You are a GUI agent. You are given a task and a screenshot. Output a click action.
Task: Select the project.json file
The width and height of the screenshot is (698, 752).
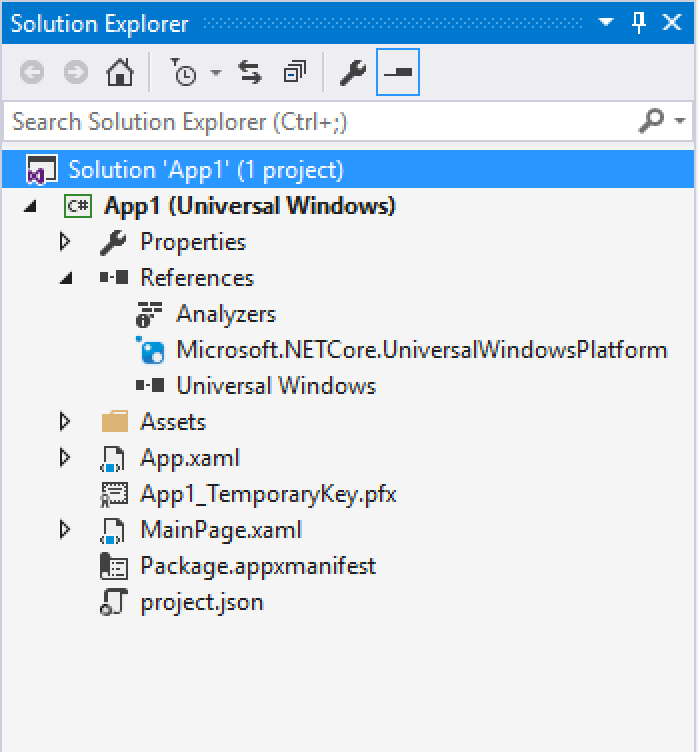click(x=201, y=602)
